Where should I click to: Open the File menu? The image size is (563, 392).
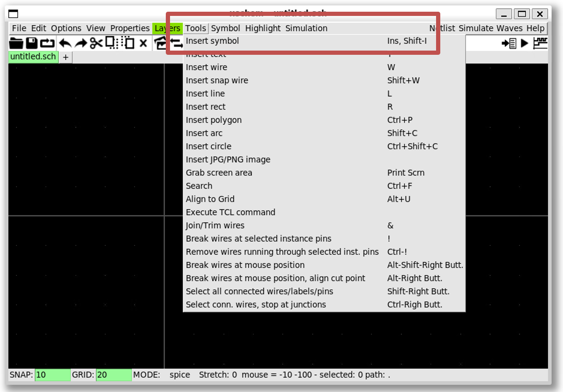click(x=19, y=28)
